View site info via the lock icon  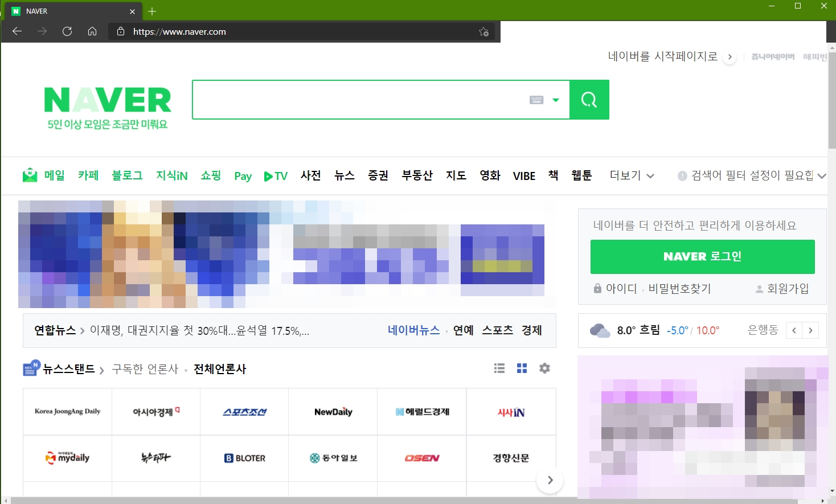[121, 31]
